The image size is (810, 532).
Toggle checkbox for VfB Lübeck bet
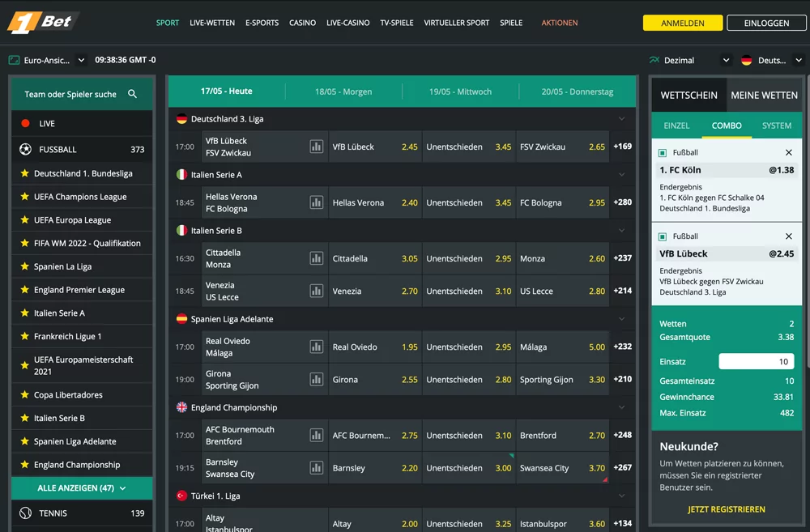[x=663, y=236]
